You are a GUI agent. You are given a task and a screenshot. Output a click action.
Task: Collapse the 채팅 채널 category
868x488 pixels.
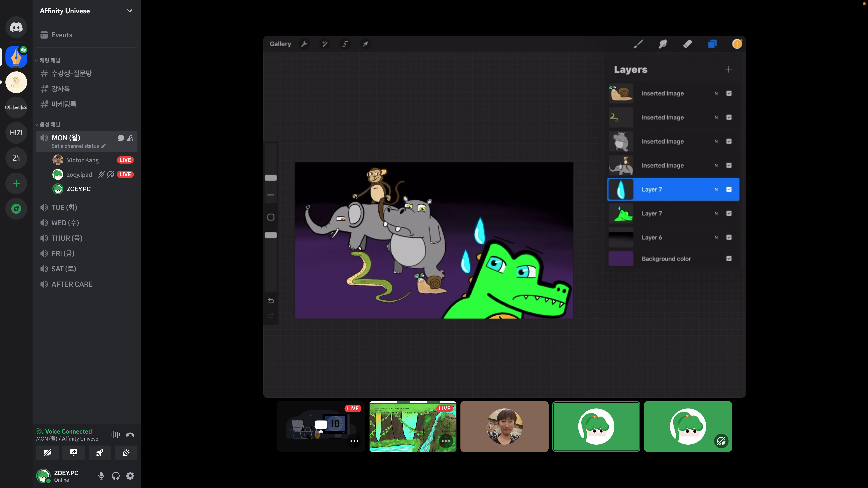(x=50, y=60)
